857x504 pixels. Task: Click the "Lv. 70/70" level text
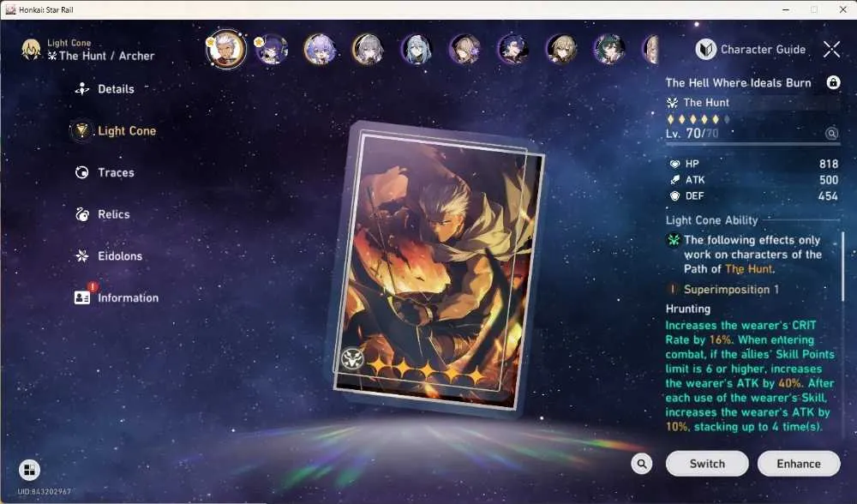pos(692,134)
